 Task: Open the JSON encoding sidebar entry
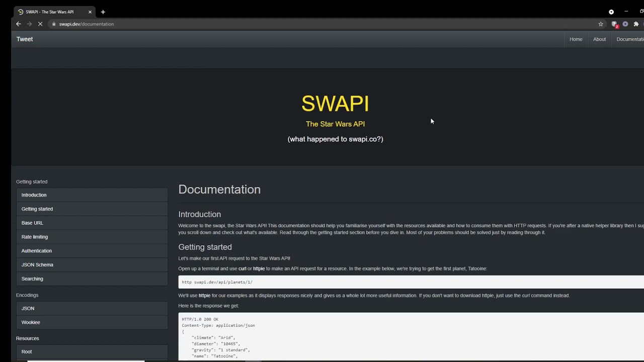tap(92, 308)
